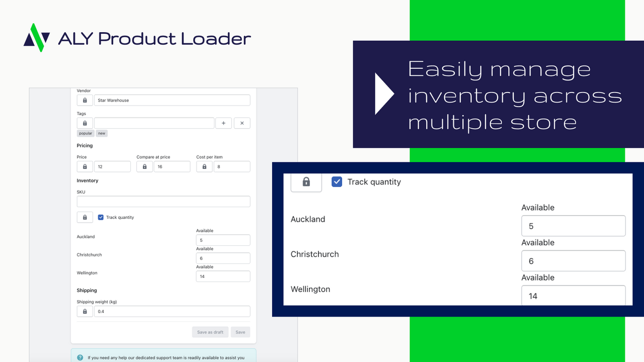Edit Shipping weight field showing 0.4
This screenshot has width=644, height=362.
[172, 311]
